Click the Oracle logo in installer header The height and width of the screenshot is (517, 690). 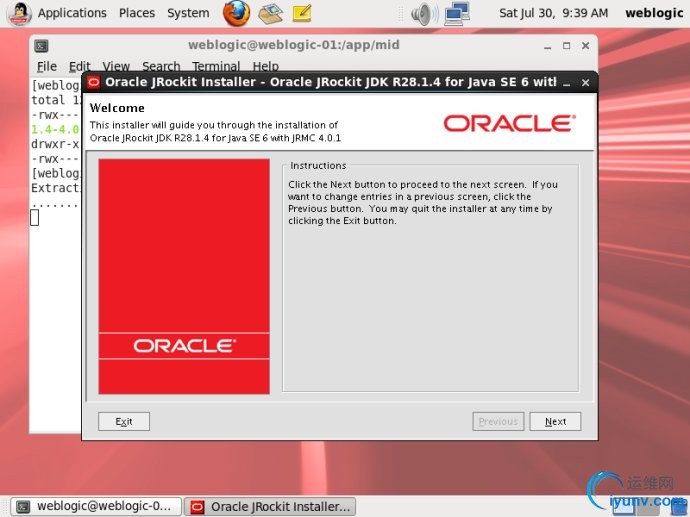coord(509,123)
